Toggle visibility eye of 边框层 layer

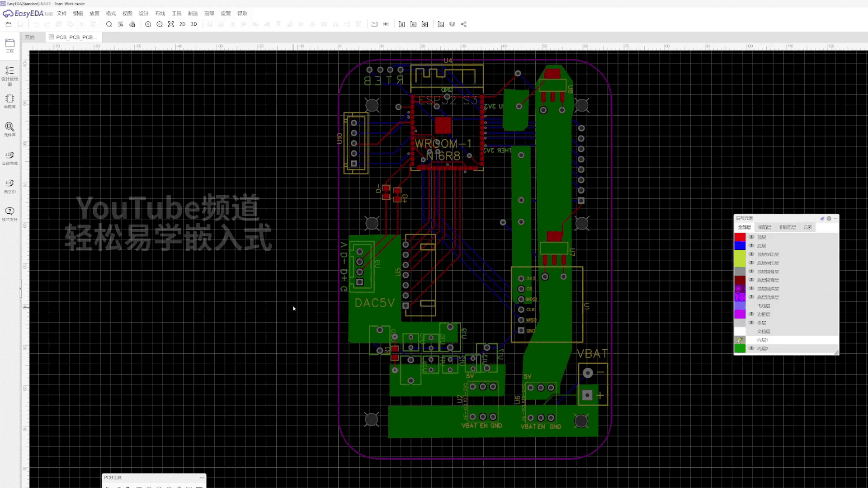tap(751, 314)
